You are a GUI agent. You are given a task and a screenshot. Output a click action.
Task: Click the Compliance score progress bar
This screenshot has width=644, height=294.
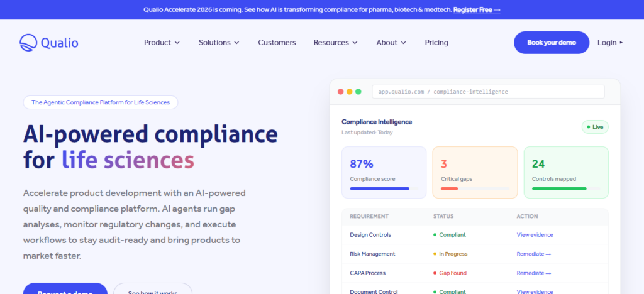[384, 188]
